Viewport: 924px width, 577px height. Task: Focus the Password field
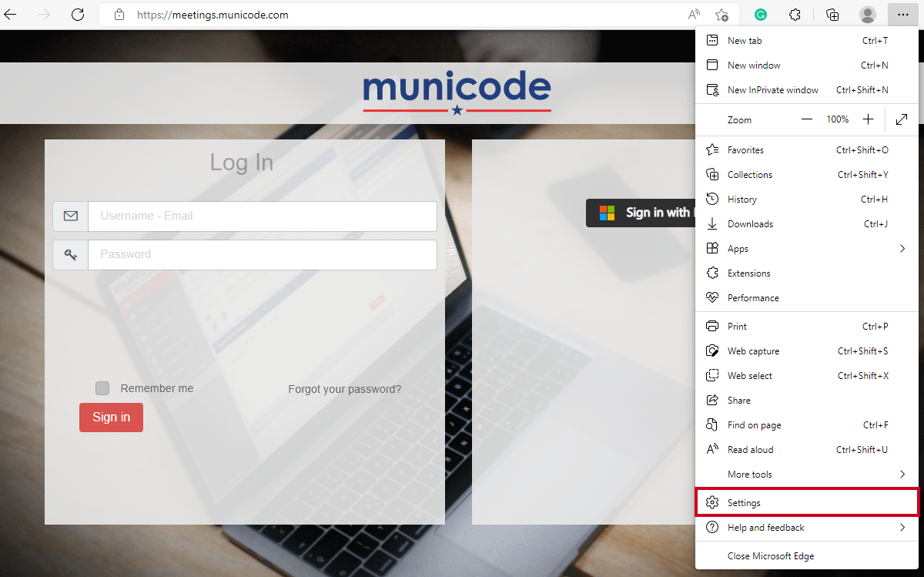(263, 255)
